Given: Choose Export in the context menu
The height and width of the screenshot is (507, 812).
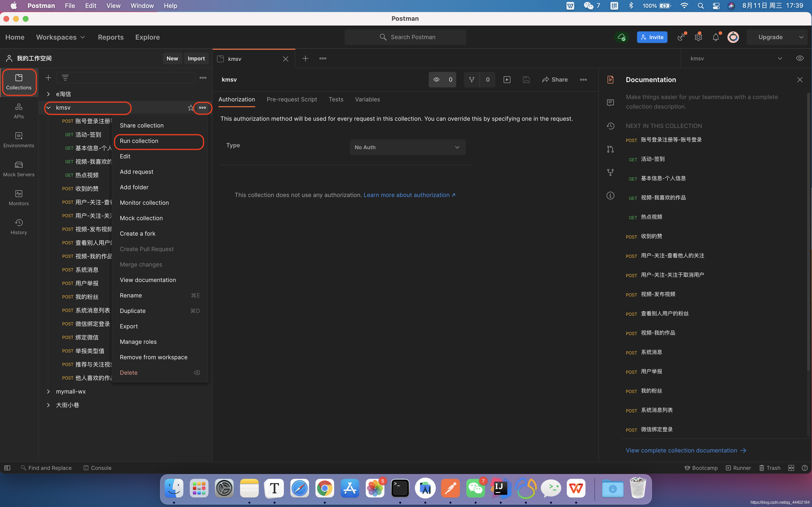Looking at the screenshot, I should 129,326.
